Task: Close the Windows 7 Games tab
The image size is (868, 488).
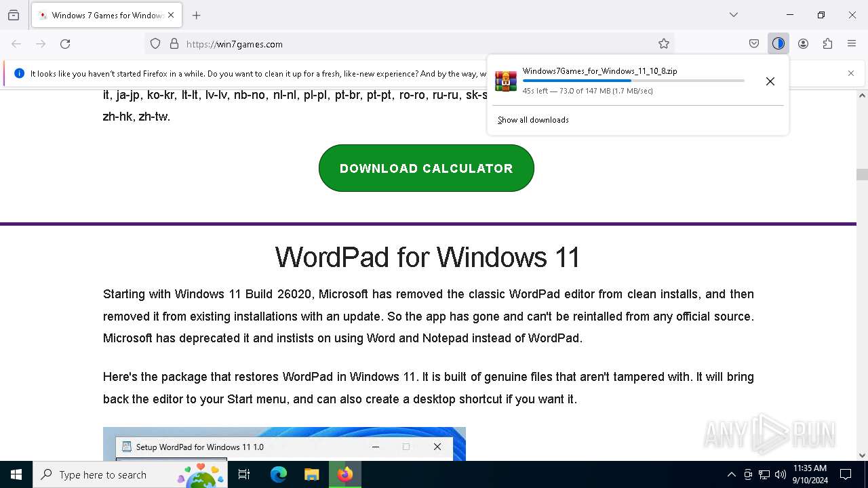Action: (171, 15)
